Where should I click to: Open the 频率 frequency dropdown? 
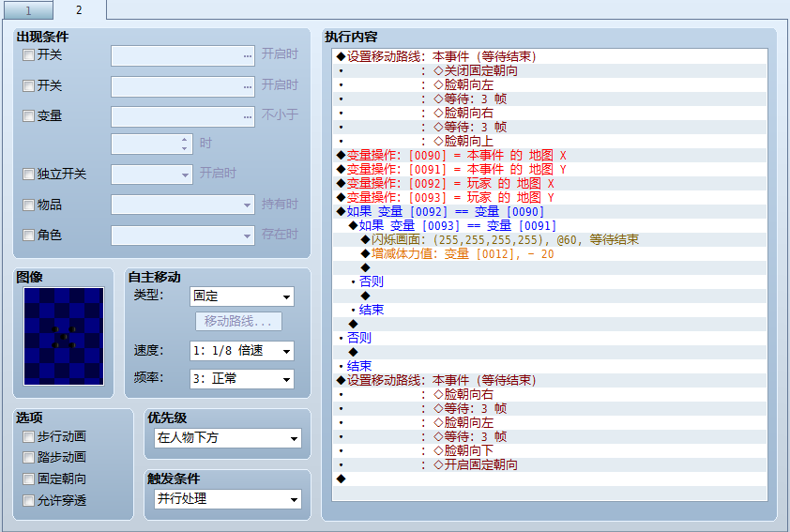(x=242, y=379)
